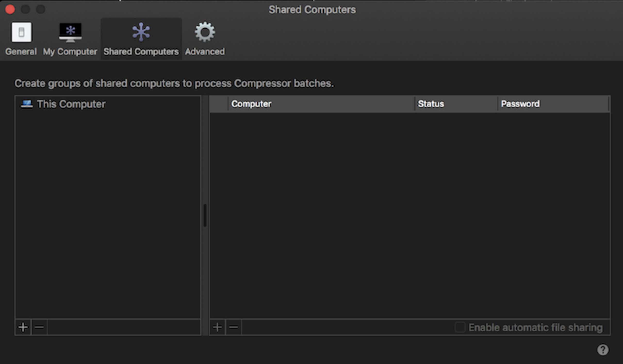The image size is (623, 364).
Task: Open help with the question mark button
Action: 603,350
